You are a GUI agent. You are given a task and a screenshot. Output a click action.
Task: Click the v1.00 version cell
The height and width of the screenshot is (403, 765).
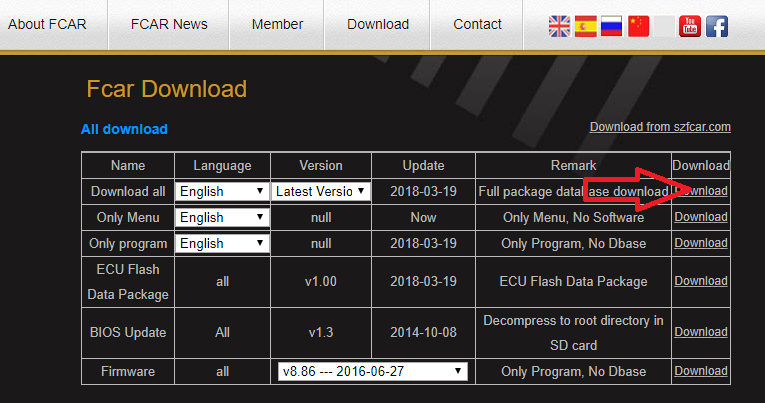(321, 282)
